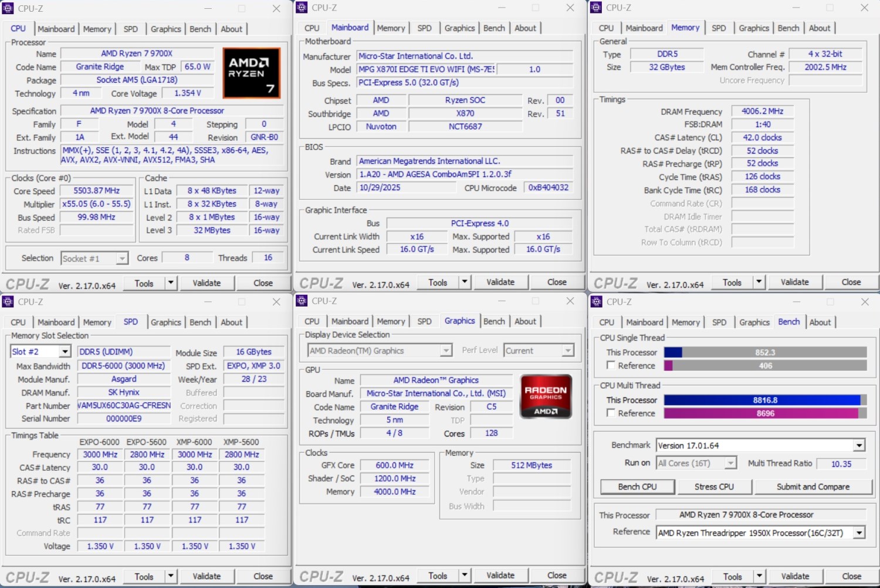The height and width of the screenshot is (588, 880).
Task: Open the Slot #2 memory slot dropdown
Action: click(x=65, y=352)
